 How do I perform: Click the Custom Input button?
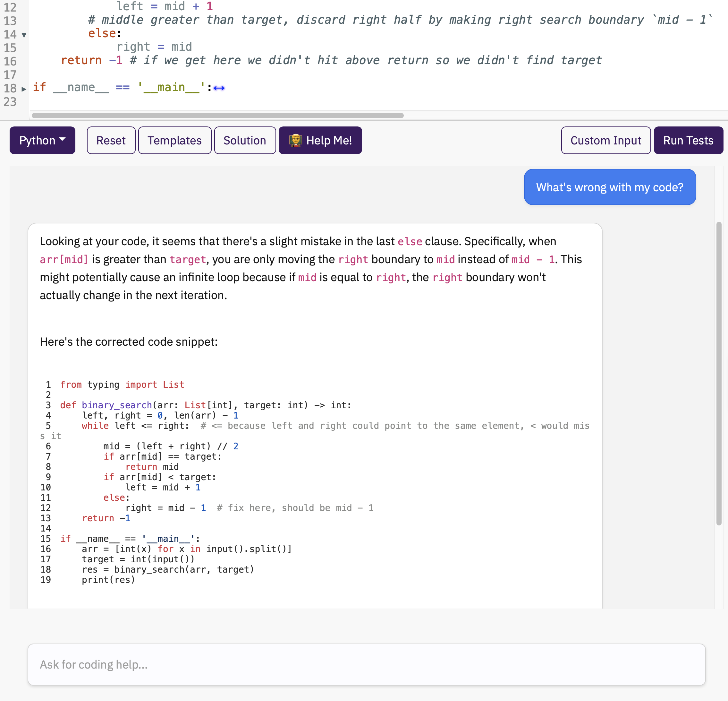[x=605, y=140]
